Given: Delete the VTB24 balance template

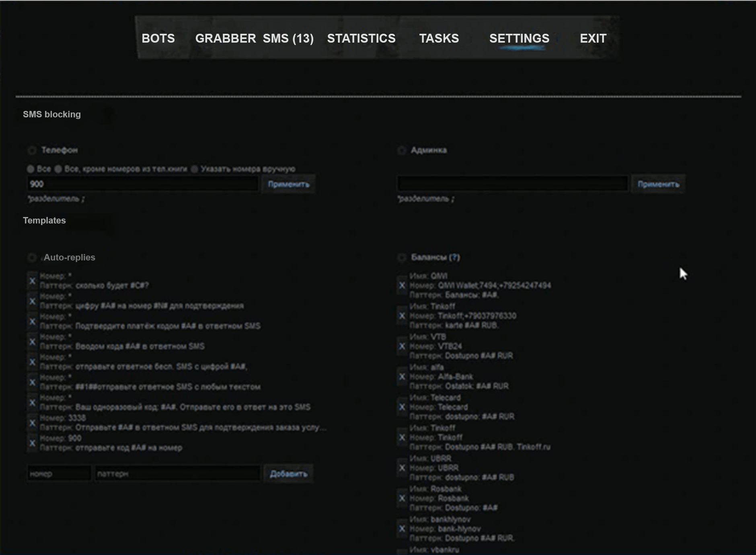Looking at the screenshot, I should (402, 346).
